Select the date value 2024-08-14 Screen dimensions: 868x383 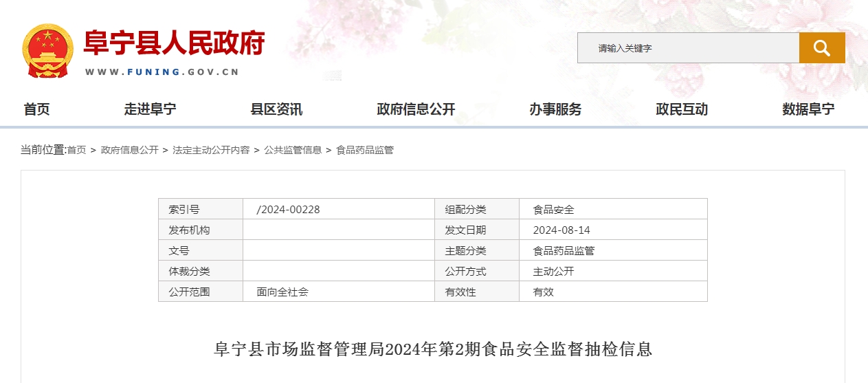tap(561, 230)
